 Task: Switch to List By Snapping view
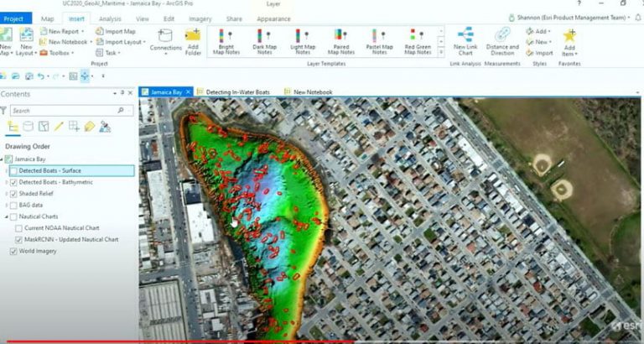point(74,127)
